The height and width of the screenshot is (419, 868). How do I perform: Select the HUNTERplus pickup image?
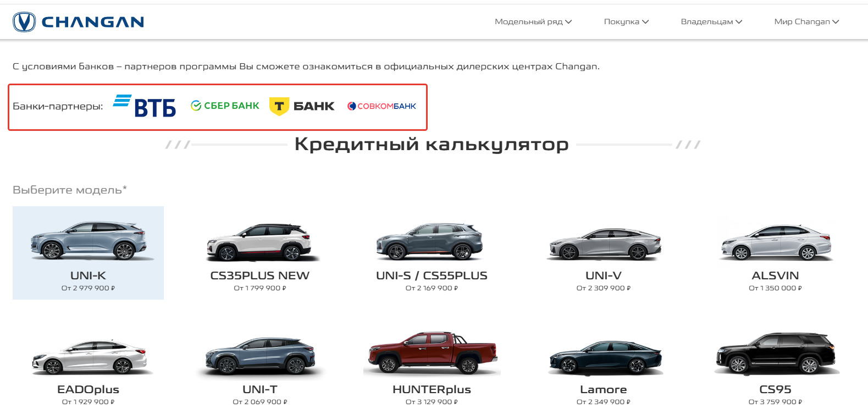pyautogui.click(x=432, y=352)
